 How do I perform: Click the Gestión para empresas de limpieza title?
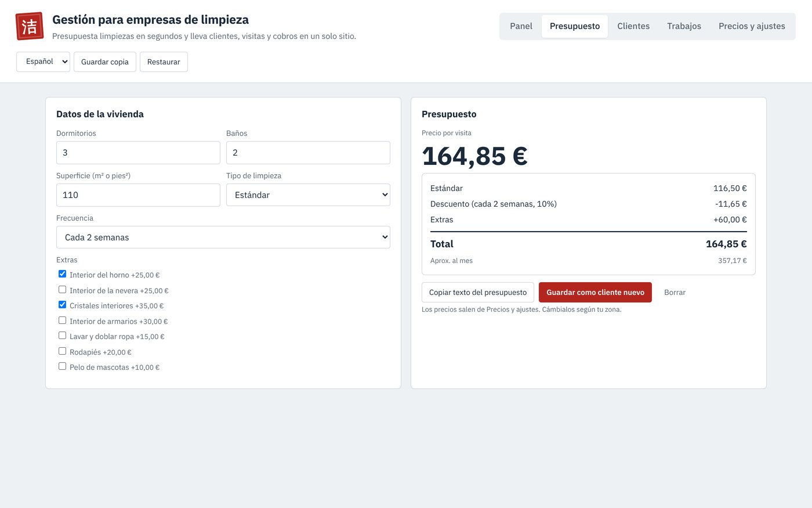150,20
